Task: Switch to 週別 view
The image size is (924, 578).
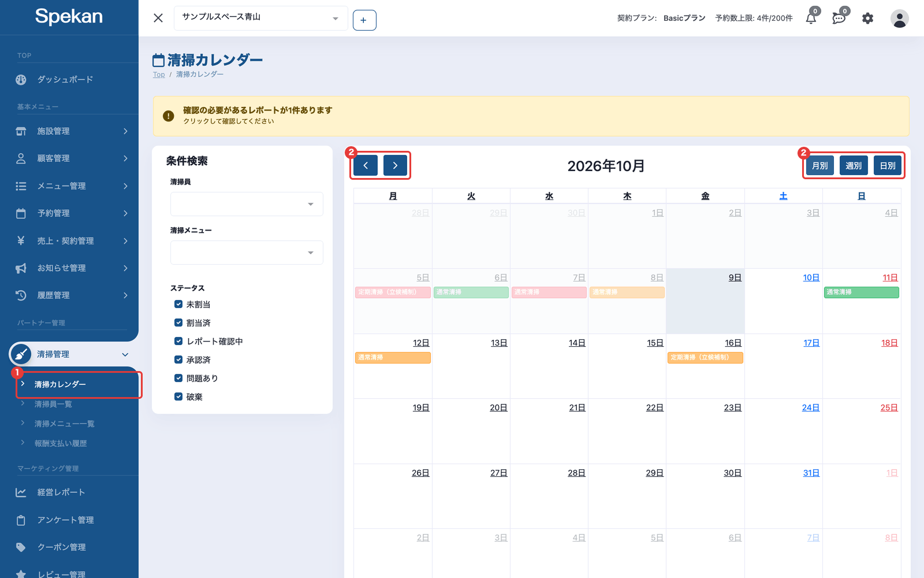Action: (x=854, y=166)
